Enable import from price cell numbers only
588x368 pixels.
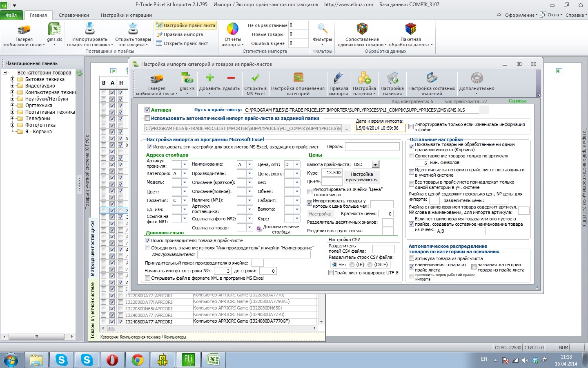click(x=310, y=191)
